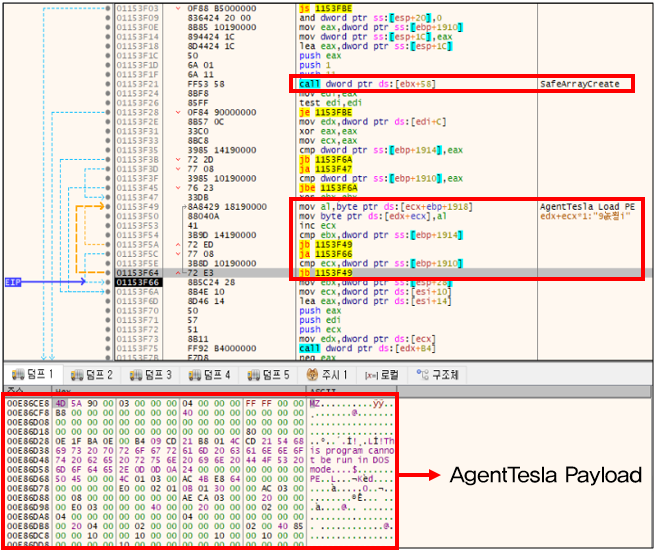Select the jb 1153F6A instruction
This screenshot has width=657, height=551.
326,160
